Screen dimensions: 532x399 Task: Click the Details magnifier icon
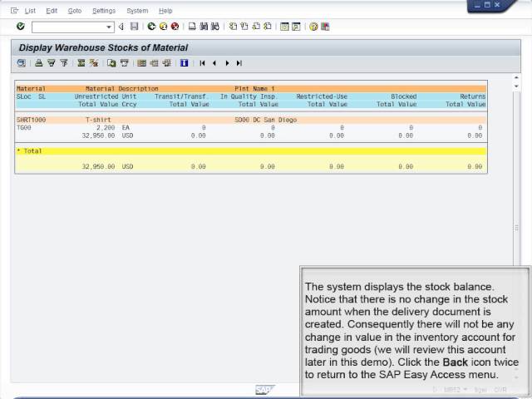pyautogui.click(x=22, y=63)
